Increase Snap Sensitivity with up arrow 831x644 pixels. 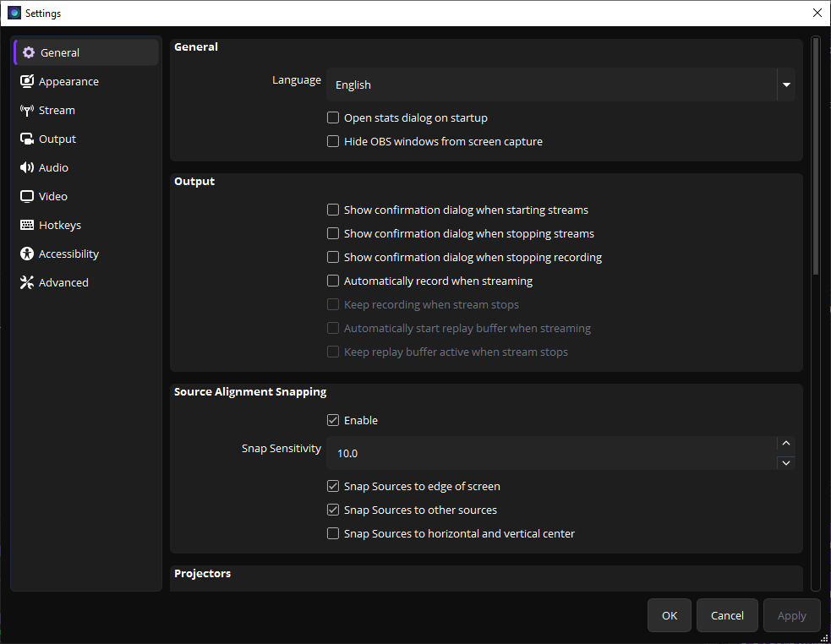[x=786, y=443]
